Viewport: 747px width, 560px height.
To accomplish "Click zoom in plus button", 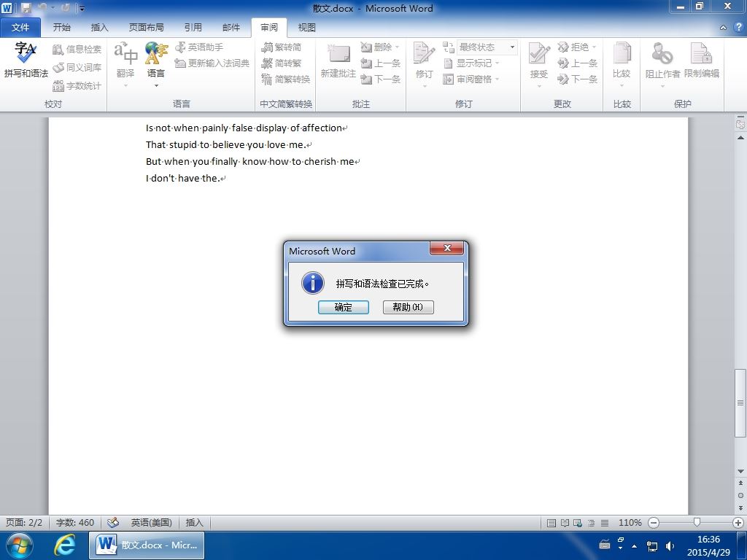I will (x=738, y=523).
